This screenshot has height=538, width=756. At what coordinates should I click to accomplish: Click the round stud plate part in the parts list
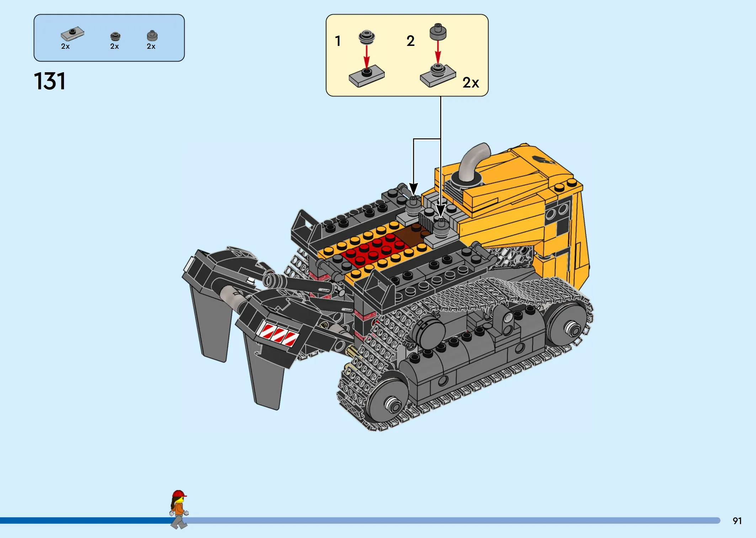coord(115,36)
